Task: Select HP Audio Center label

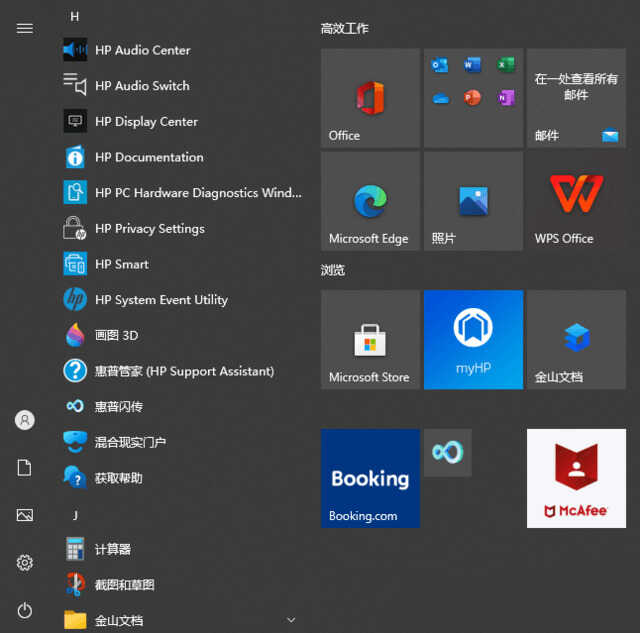Action: 143,50
